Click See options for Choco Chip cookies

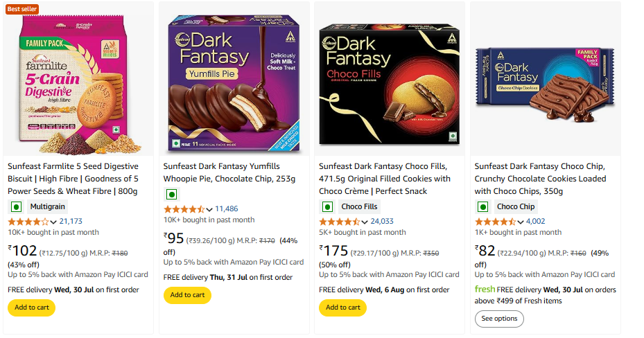click(x=499, y=319)
